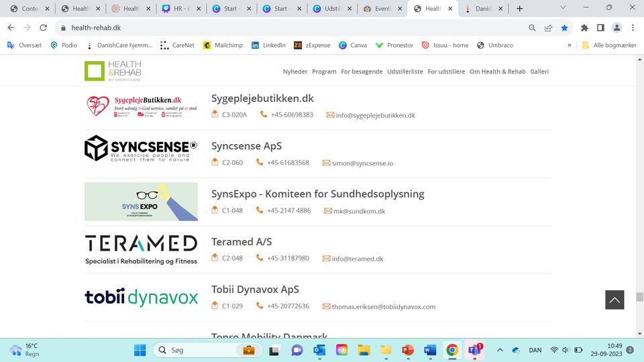Open Microsoft Teams from the taskbar

(x=475, y=350)
